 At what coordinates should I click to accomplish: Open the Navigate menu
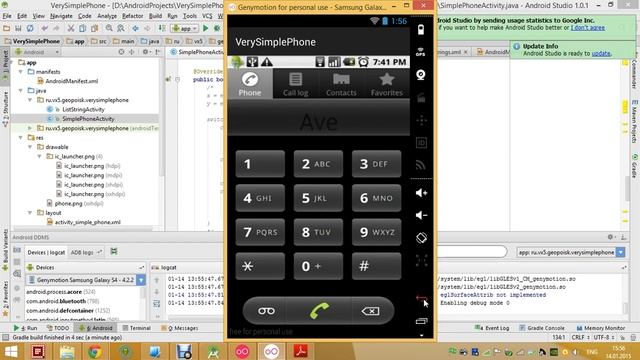[61, 16]
